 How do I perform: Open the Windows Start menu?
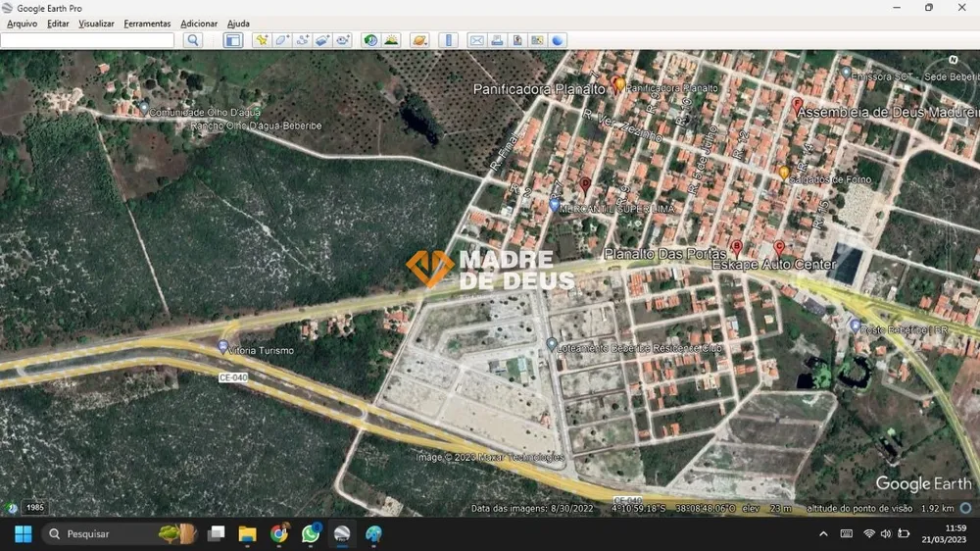(x=24, y=533)
